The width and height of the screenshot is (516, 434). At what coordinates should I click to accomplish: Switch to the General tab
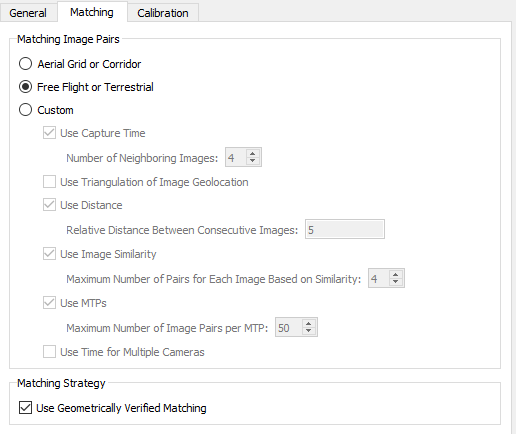pyautogui.click(x=28, y=13)
